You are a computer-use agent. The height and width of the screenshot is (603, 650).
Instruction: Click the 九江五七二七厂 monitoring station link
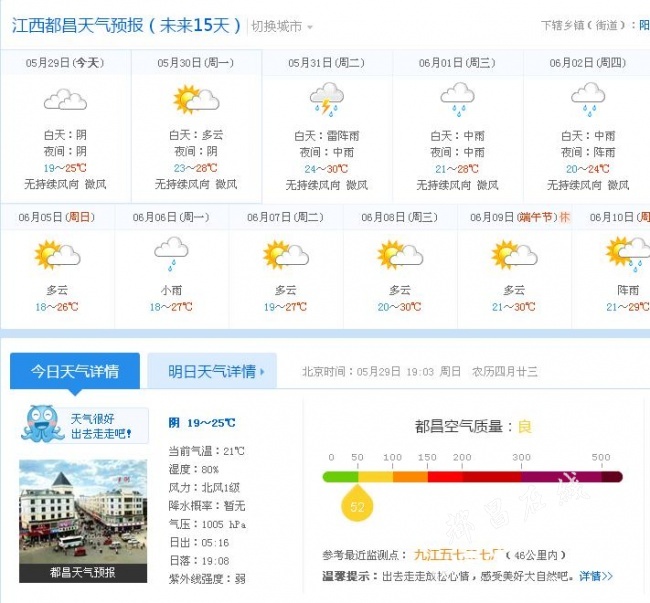[458, 555]
